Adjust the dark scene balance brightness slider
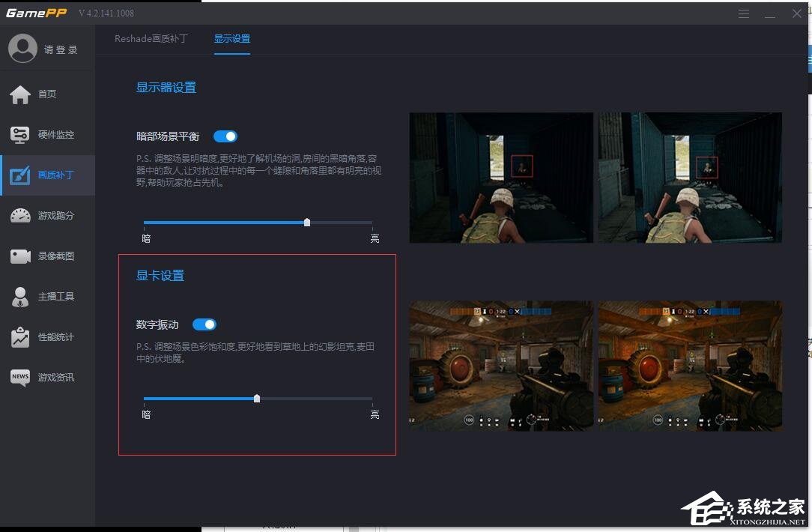 coord(306,223)
